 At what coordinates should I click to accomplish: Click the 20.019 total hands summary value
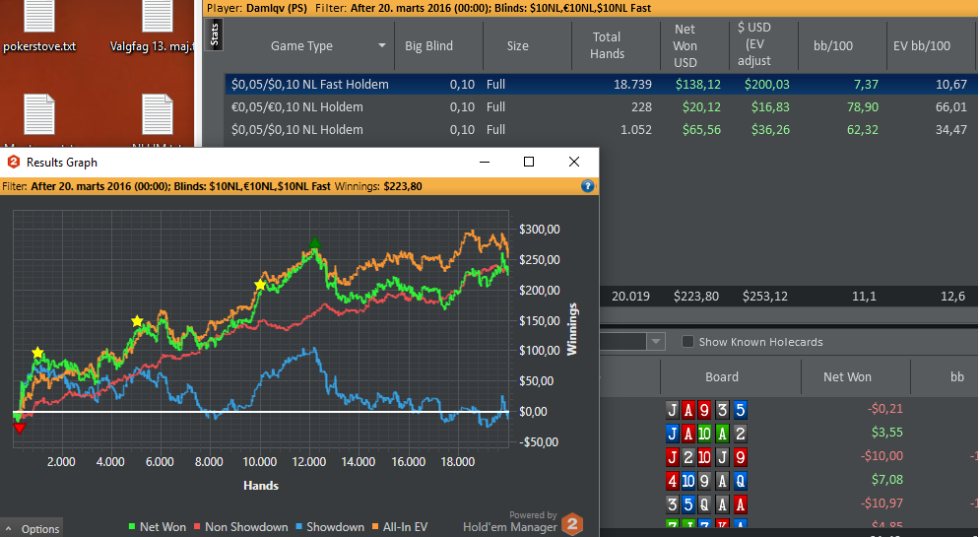(630, 297)
